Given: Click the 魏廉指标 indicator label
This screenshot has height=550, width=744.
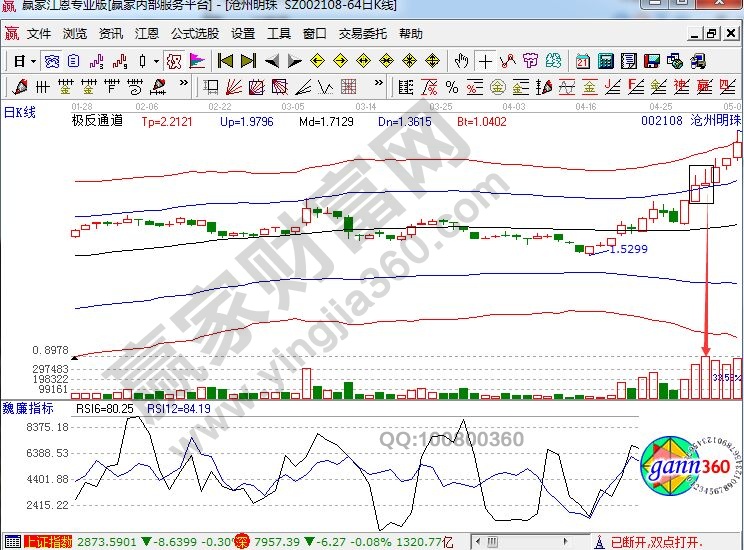Looking at the screenshot, I should [x=27, y=408].
